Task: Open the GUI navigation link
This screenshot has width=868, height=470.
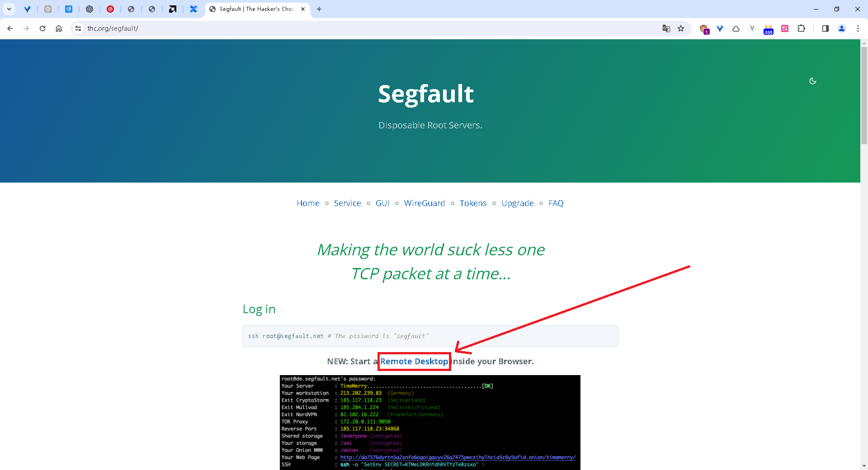Action: coord(382,203)
